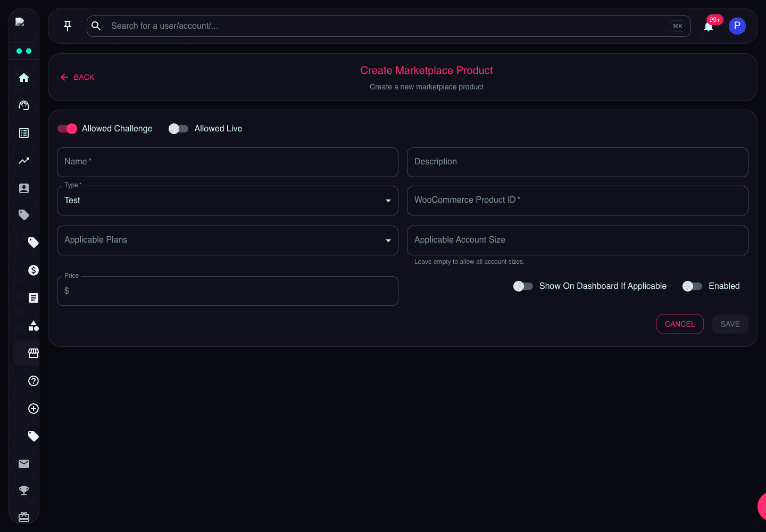The image size is (766, 532).
Task: Click the magnifier search icon
Action: (x=96, y=26)
